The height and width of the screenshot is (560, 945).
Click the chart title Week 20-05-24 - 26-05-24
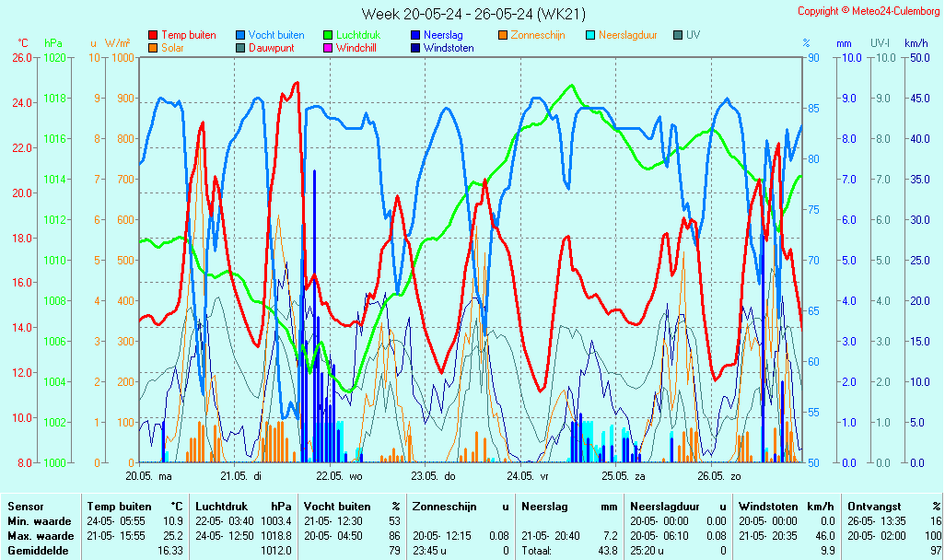coord(472,14)
